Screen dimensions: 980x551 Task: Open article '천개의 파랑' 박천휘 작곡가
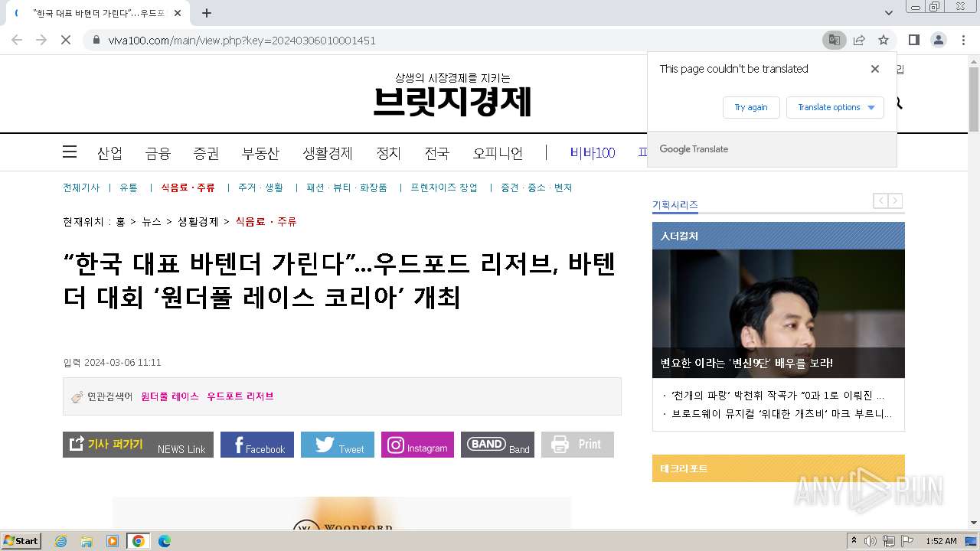778,396
